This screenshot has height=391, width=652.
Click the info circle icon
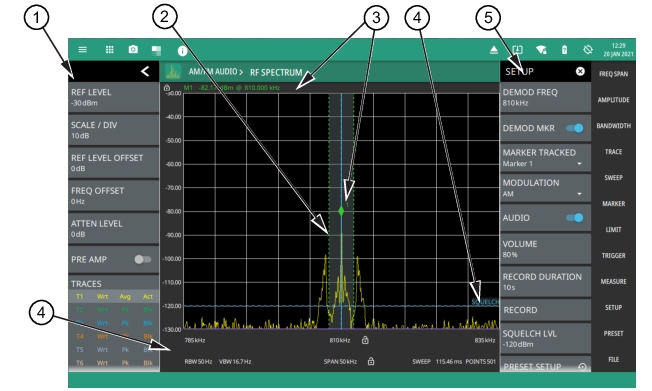point(182,51)
